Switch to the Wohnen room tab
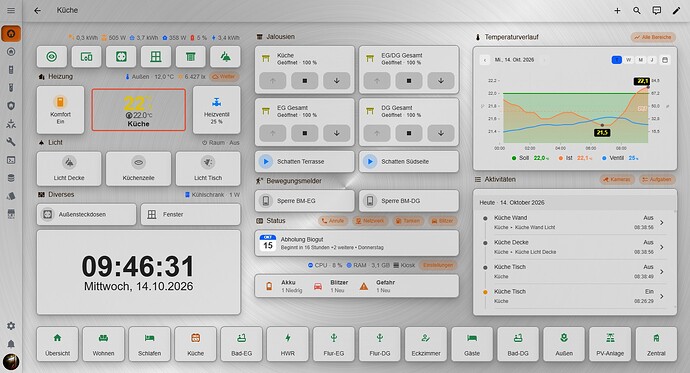 point(103,344)
